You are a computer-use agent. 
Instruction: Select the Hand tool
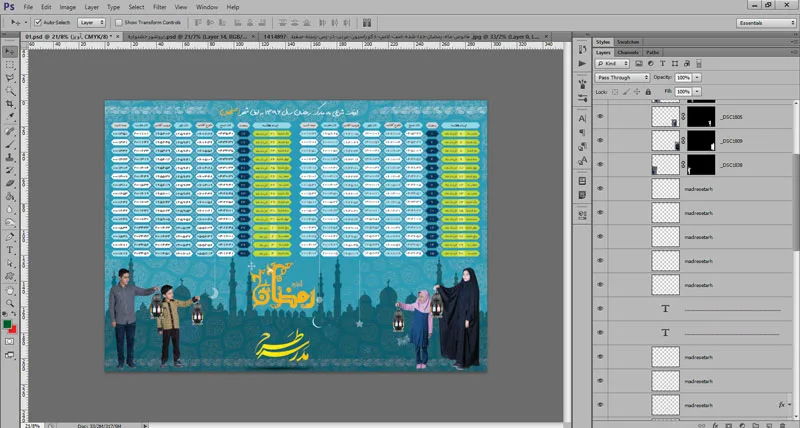click(10, 291)
